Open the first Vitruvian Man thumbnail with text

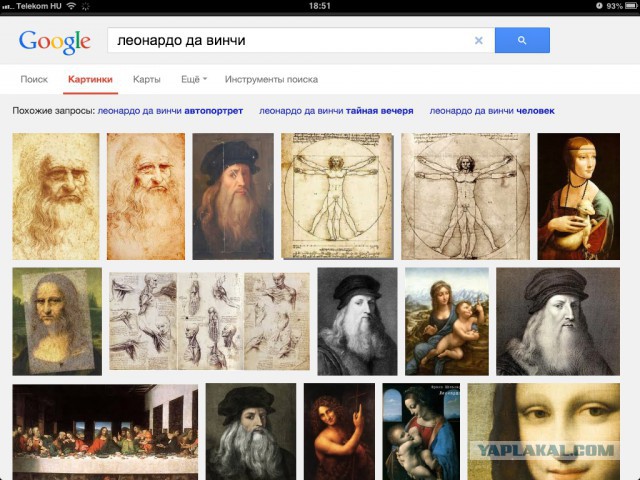click(x=337, y=196)
